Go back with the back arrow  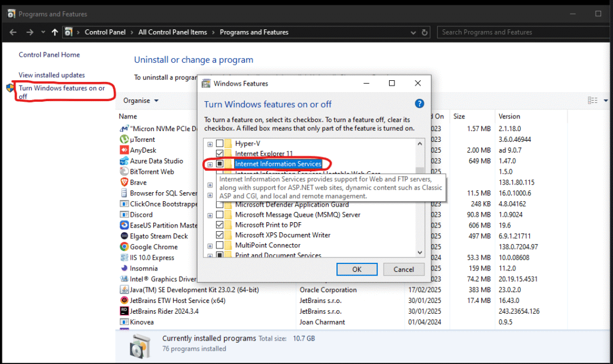(13, 32)
